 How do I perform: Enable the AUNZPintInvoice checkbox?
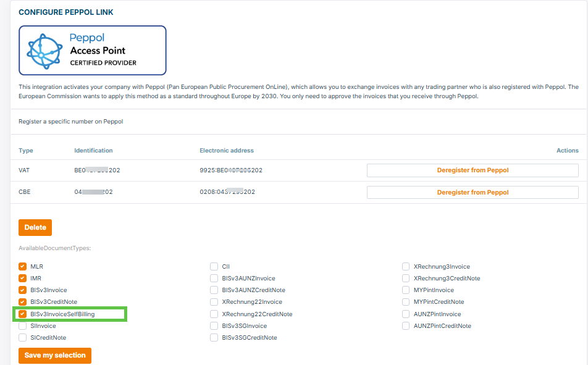click(x=406, y=314)
